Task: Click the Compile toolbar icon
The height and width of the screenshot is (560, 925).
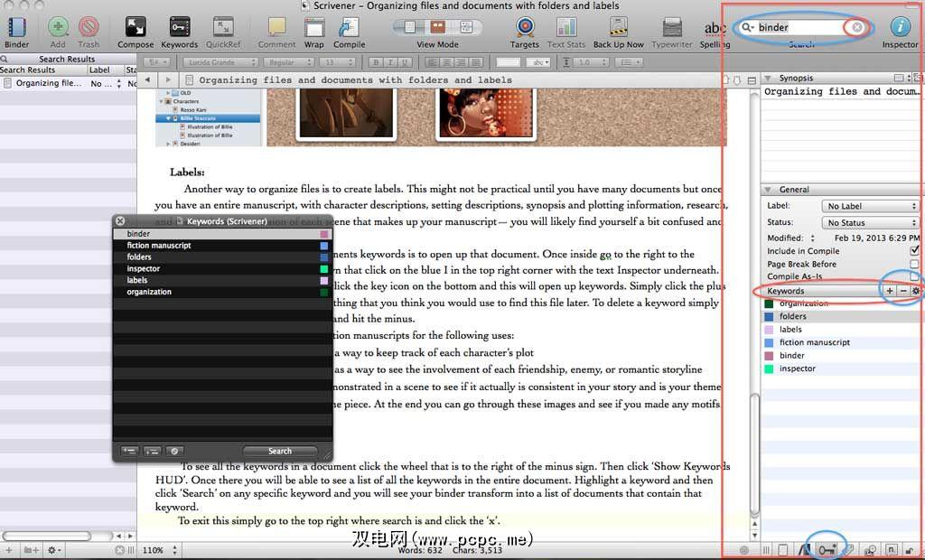Action: (349, 28)
